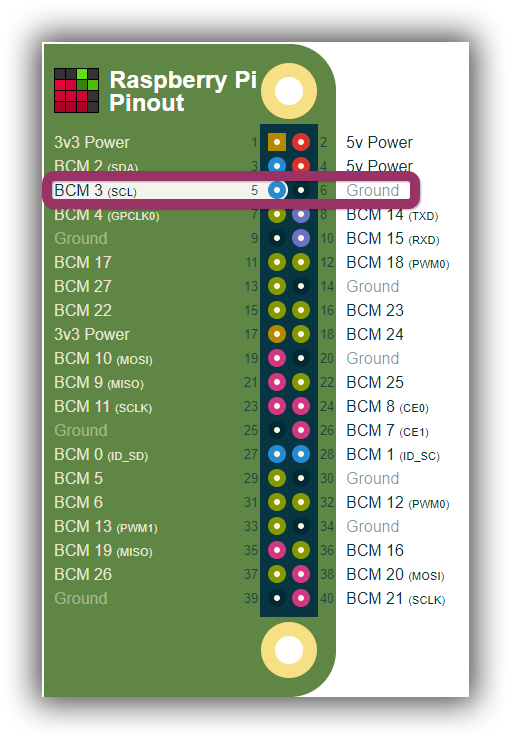
Task: Click the blue pin 28 ID_SC circle
Action: click(301, 454)
